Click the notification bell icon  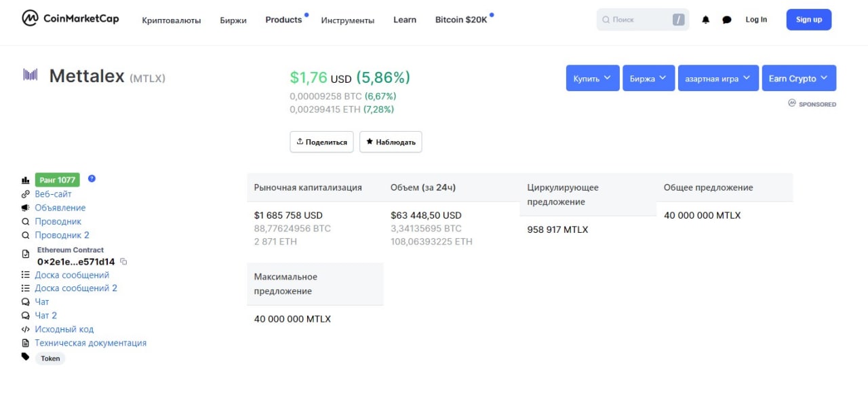pyautogui.click(x=705, y=20)
